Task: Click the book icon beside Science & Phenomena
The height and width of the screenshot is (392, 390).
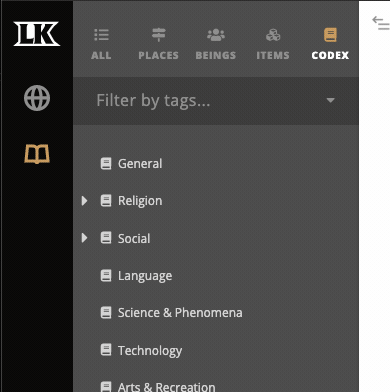Action: (x=106, y=313)
